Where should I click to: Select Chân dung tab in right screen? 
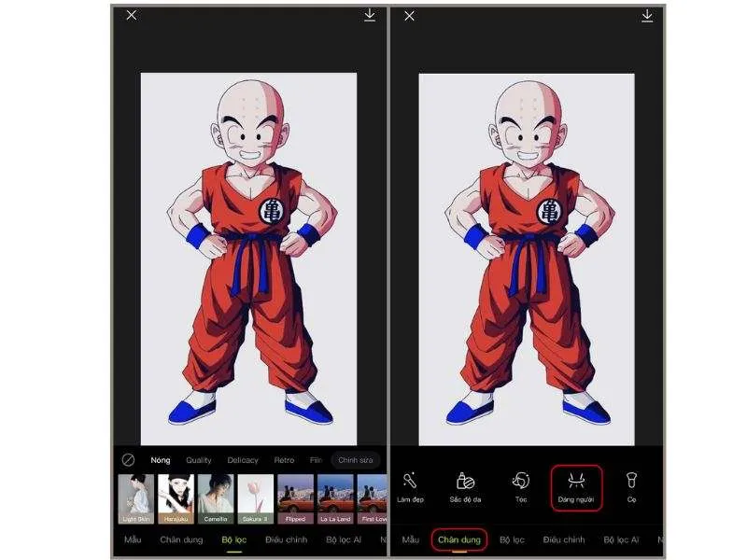coord(459,539)
